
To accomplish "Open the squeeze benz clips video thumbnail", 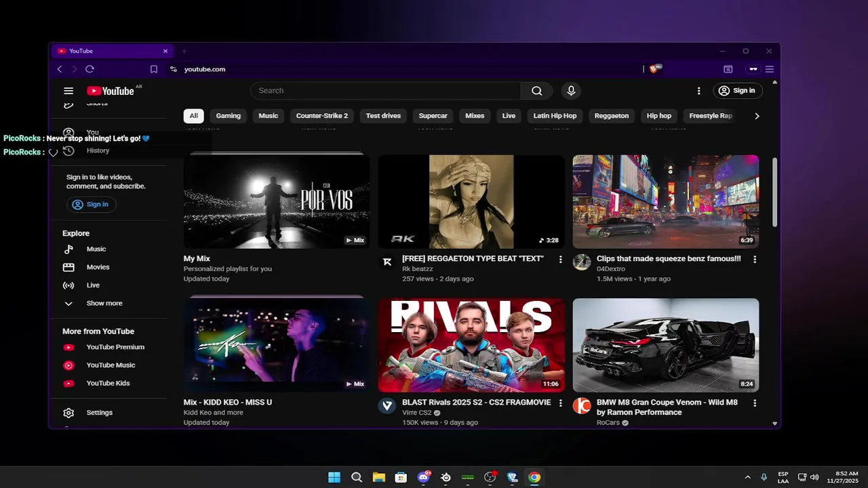I will [x=666, y=201].
